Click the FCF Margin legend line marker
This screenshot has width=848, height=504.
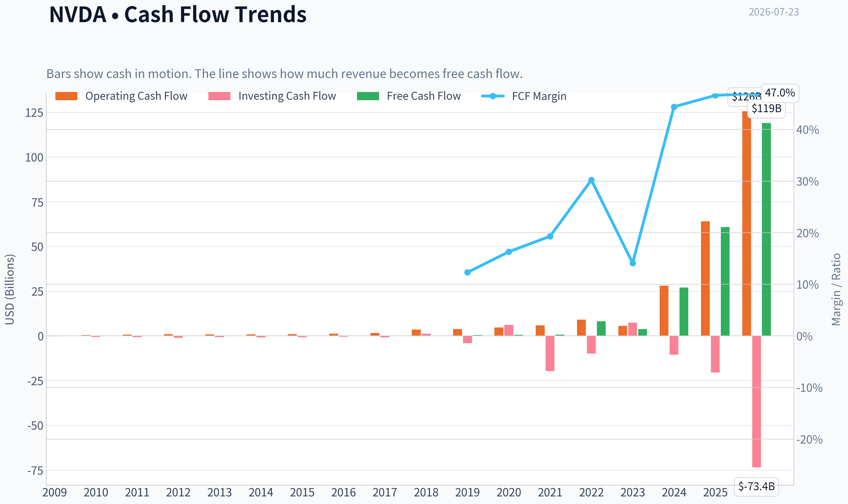493,96
